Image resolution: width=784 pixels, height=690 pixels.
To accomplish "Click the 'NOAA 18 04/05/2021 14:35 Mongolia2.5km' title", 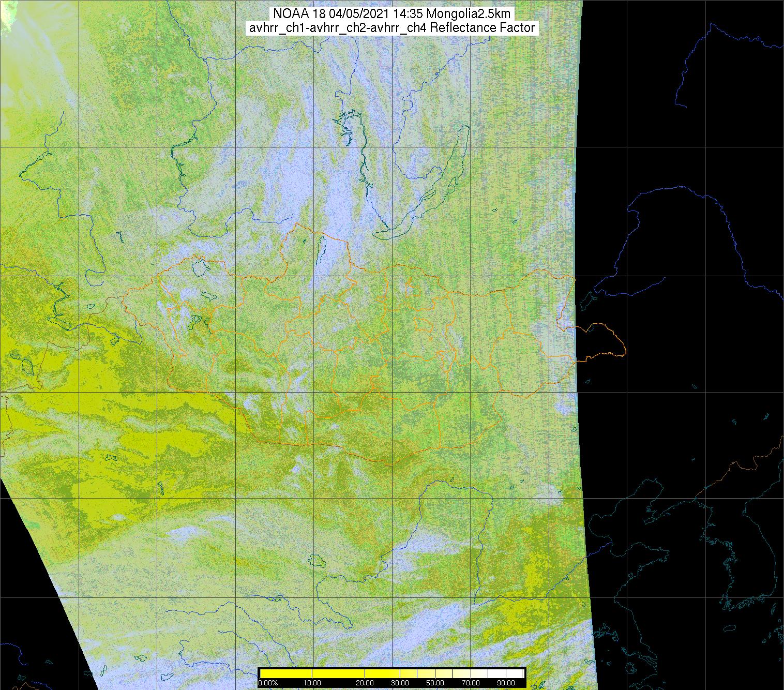I will pos(391,13).
